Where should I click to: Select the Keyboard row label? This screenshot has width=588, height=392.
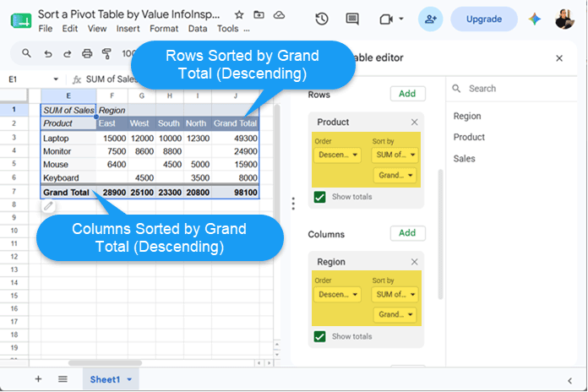68,177
